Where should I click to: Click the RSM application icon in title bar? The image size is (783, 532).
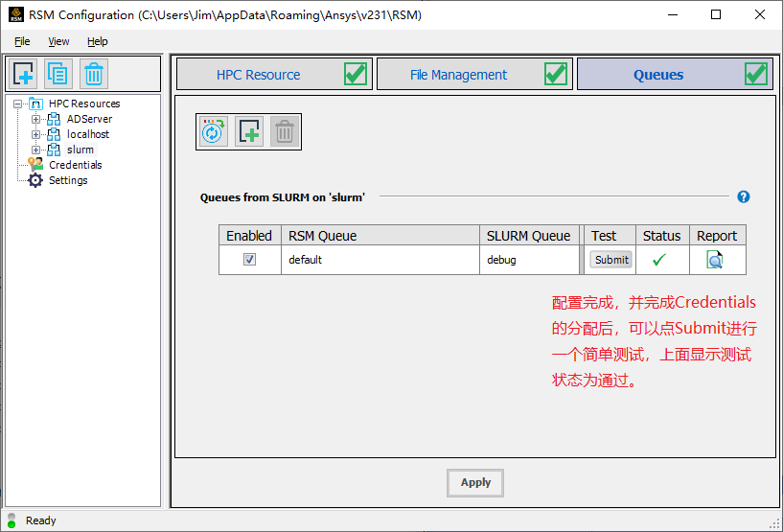pyautogui.click(x=16, y=15)
